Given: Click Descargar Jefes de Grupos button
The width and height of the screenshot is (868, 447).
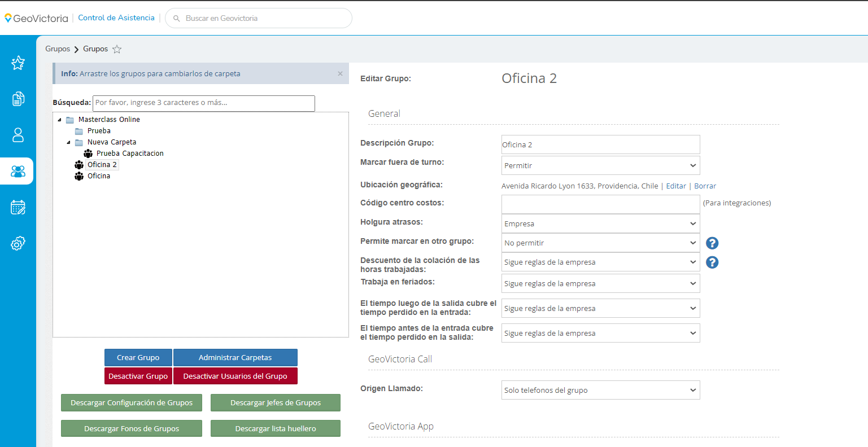Looking at the screenshot, I should pos(276,403).
